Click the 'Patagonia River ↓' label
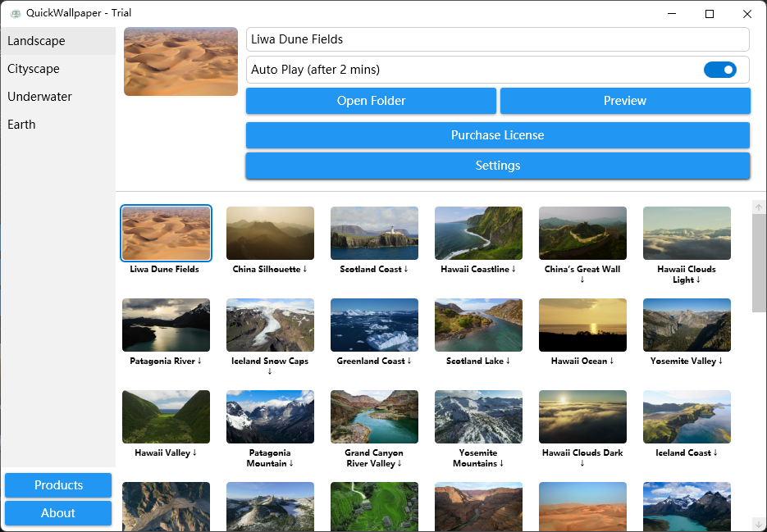Viewport: 767px width, 532px height. pos(166,361)
